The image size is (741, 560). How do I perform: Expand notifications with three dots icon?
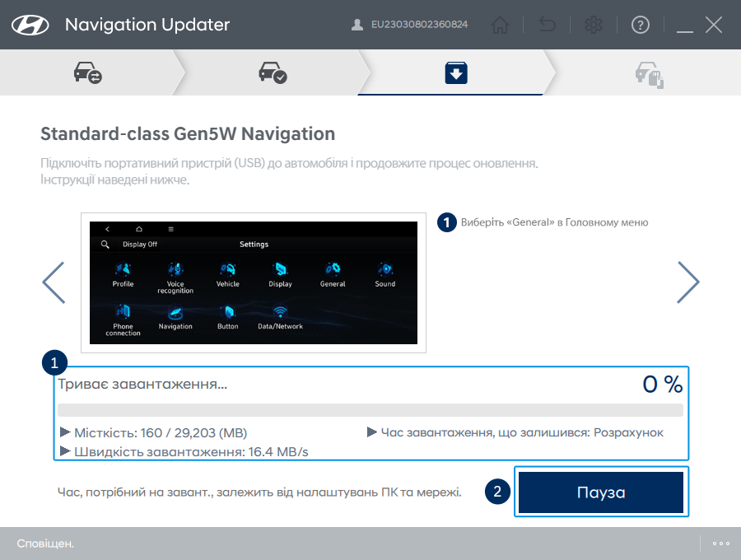click(x=721, y=544)
